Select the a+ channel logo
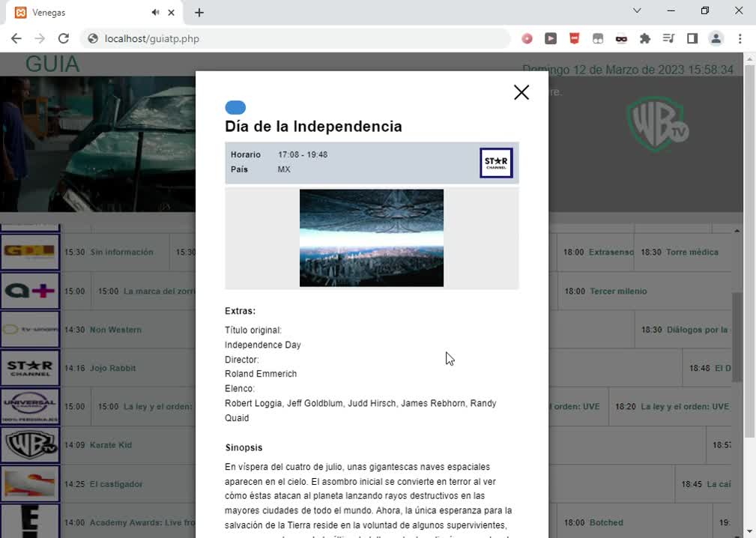The height and width of the screenshot is (538, 756). pos(30,291)
